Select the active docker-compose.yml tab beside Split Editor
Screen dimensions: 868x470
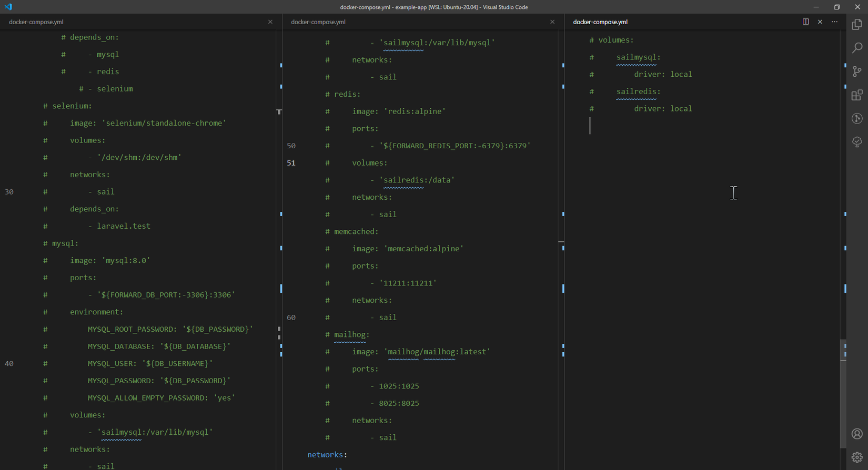600,22
